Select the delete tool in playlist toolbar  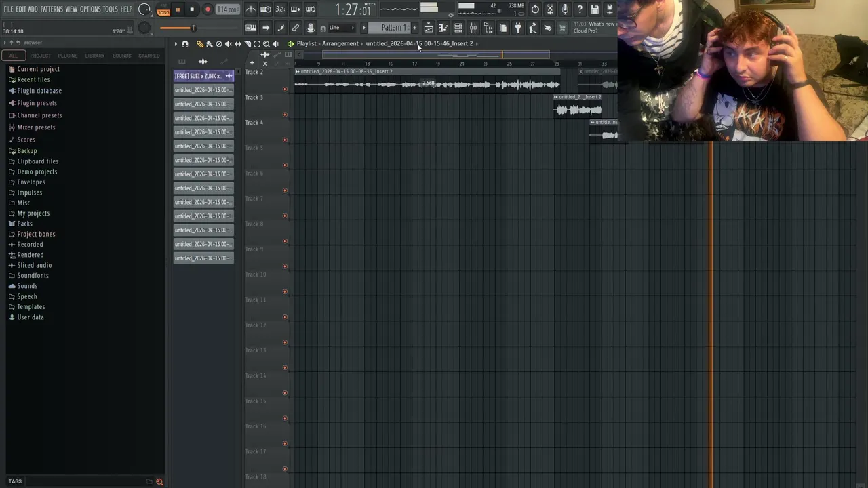pos(218,44)
